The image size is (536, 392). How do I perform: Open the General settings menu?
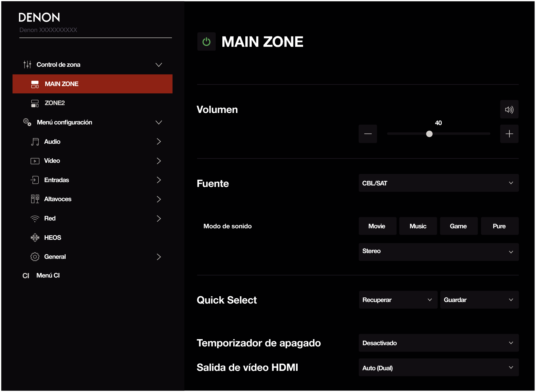pyautogui.click(x=92, y=257)
